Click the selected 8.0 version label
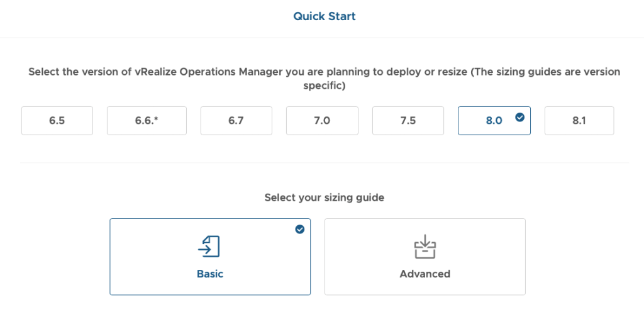 point(494,121)
